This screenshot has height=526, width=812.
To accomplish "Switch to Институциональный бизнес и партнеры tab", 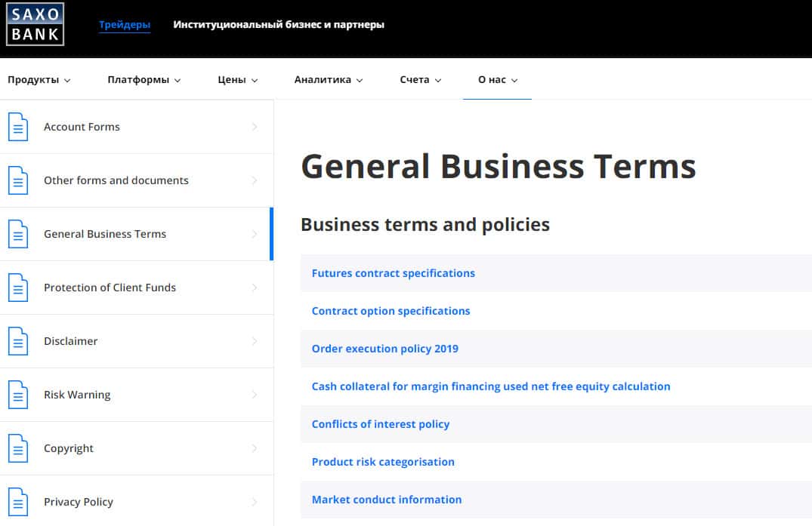I will 279,25.
